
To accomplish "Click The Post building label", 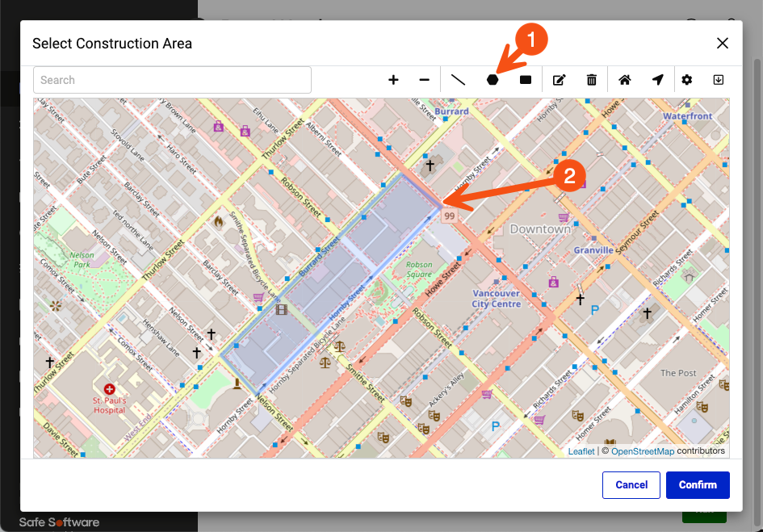I will (x=678, y=373).
